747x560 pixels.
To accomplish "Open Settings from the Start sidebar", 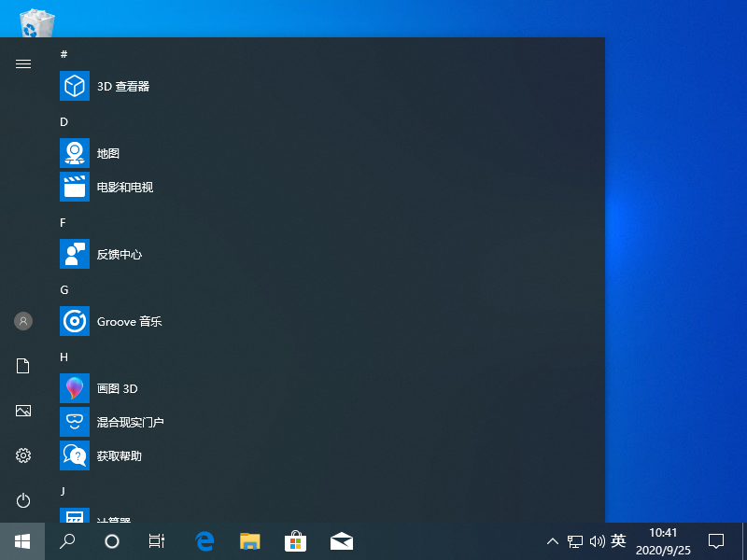I will (22, 455).
